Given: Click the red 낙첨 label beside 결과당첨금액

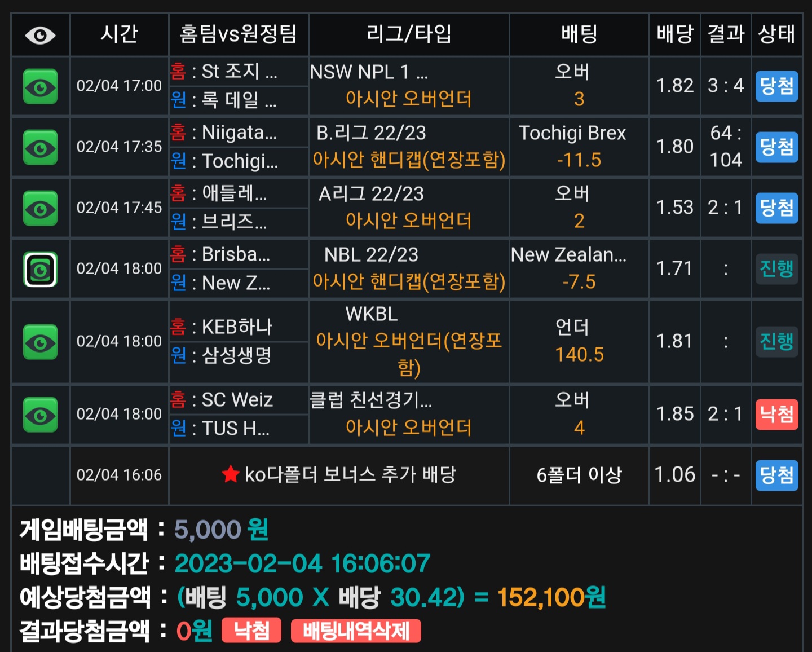Looking at the screenshot, I should [251, 631].
